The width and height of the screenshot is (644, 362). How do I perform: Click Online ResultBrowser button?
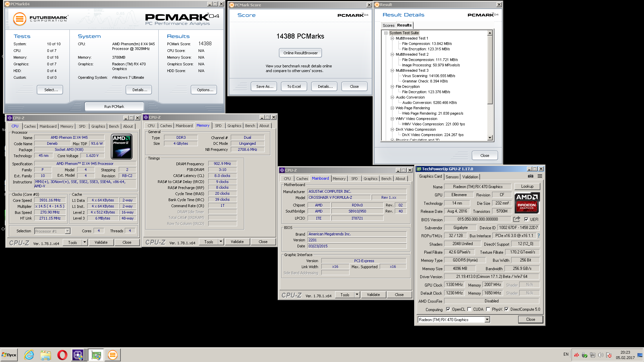coord(301,53)
